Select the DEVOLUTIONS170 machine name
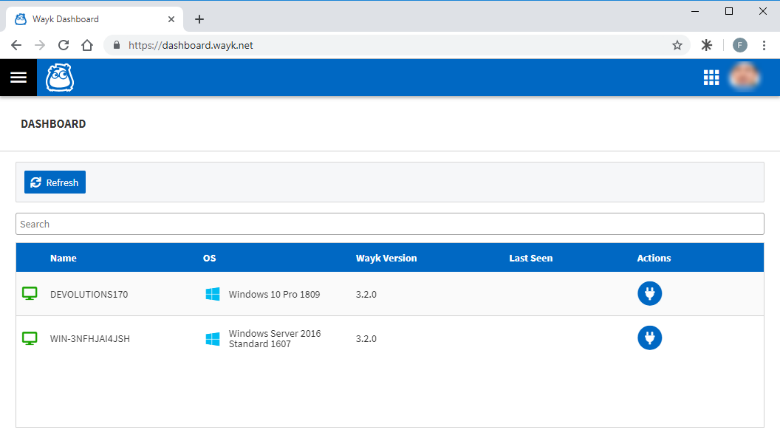 tap(89, 294)
